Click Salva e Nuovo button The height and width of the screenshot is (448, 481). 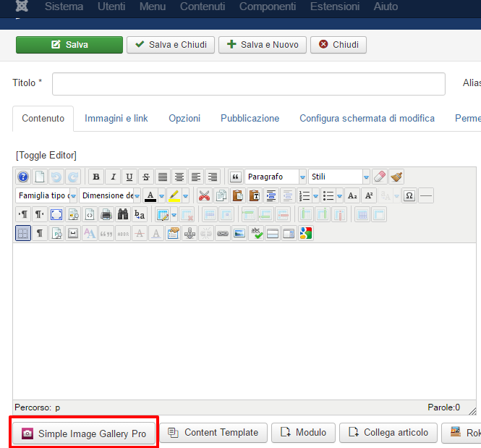[x=263, y=45]
